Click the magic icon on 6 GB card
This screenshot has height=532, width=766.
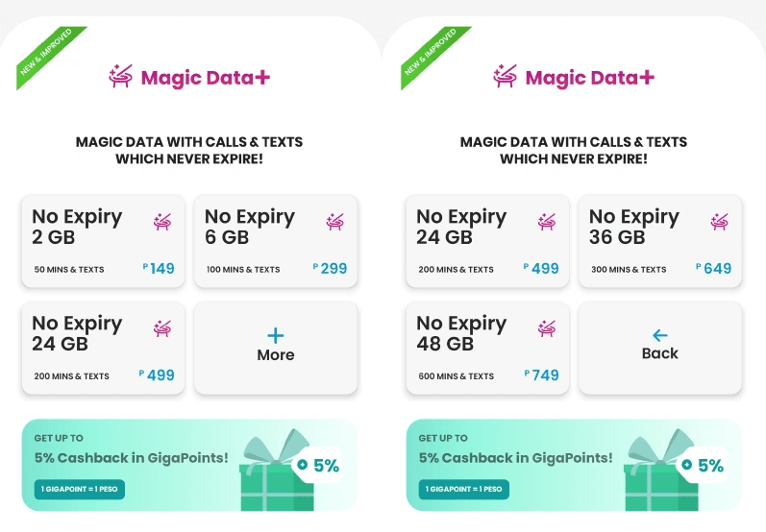tap(335, 222)
